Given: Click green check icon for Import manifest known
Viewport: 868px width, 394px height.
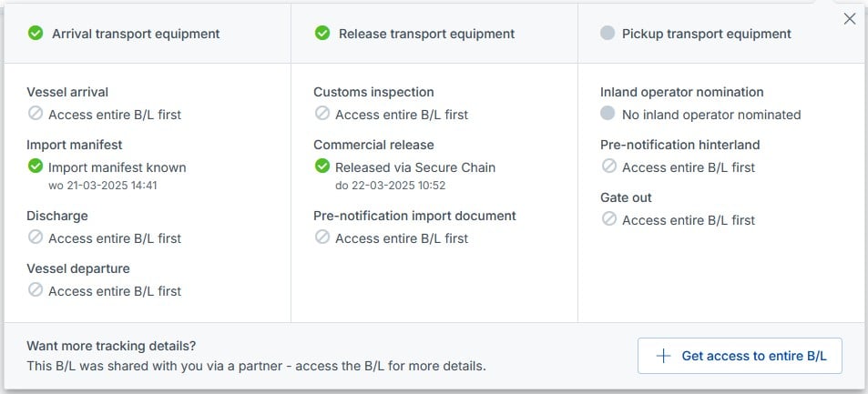Looking at the screenshot, I should coord(36,167).
